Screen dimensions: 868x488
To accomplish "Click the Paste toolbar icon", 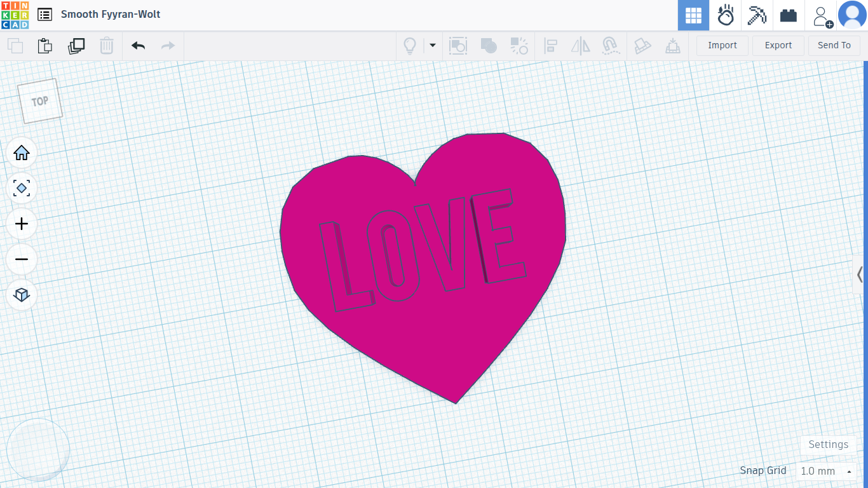I will (x=45, y=46).
